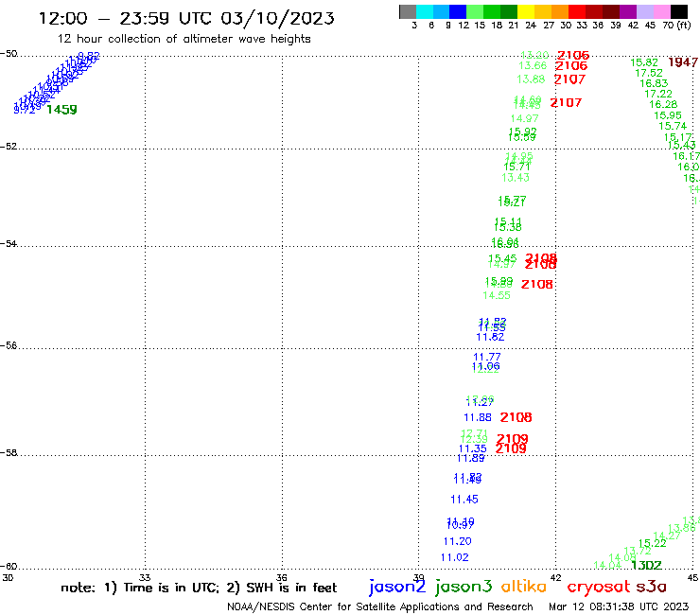Click the 33 longitude axis label
This screenshot has width=700, height=615.
(x=145, y=577)
